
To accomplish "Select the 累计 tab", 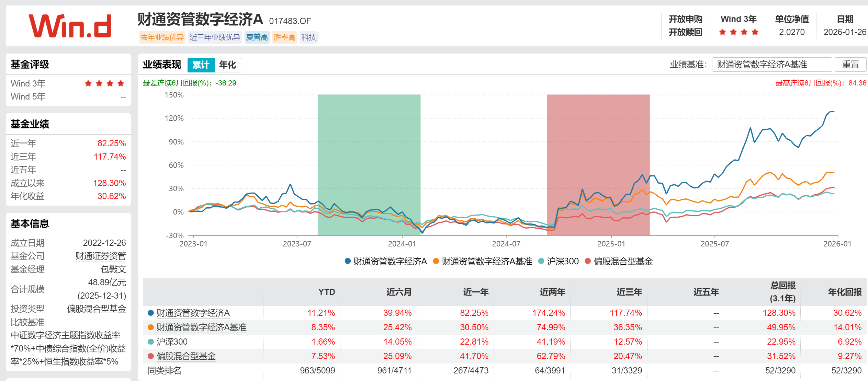I will (x=201, y=65).
